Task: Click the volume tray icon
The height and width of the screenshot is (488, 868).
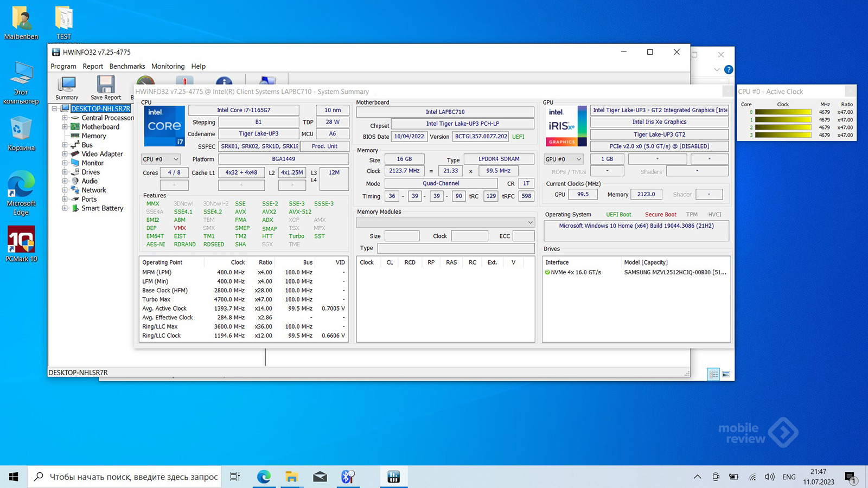Action: 769,477
